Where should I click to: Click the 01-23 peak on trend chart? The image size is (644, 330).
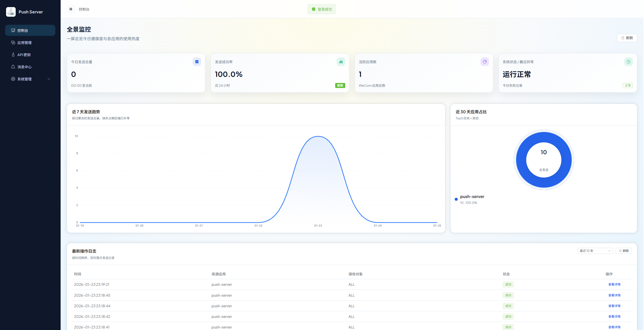[318, 137]
